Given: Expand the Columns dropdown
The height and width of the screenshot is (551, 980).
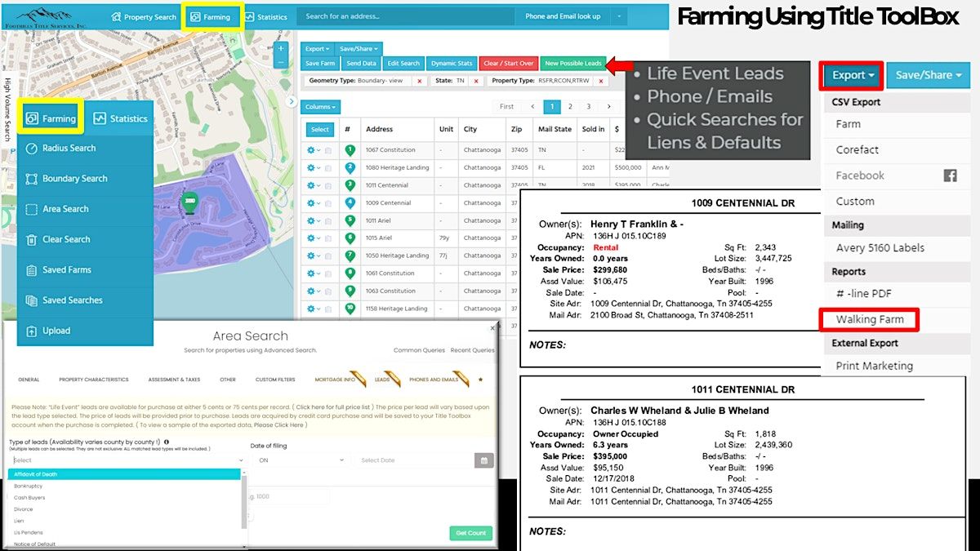Looking at the screenshot, I should 321,107.
